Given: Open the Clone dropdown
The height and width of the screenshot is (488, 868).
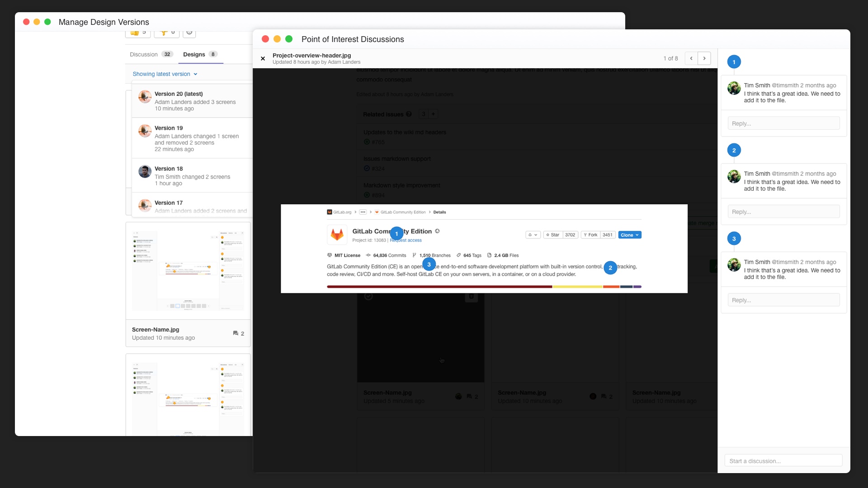Looking at the screenshot, I should pyautogui.click(x=630, y=235).
